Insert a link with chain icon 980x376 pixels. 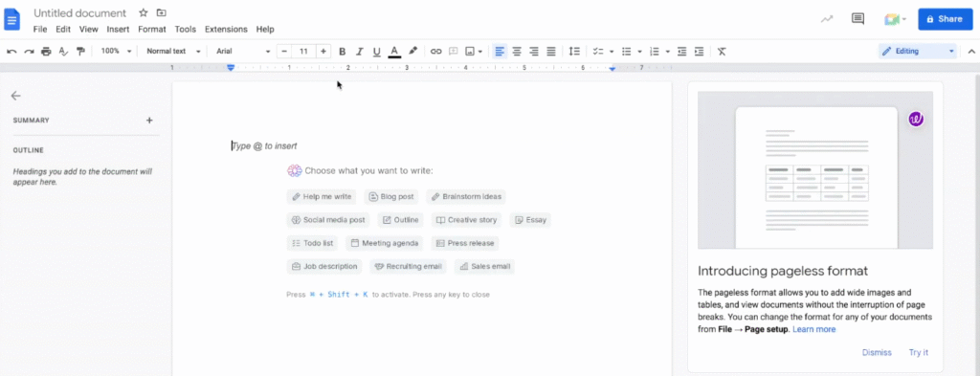[435, 52]
